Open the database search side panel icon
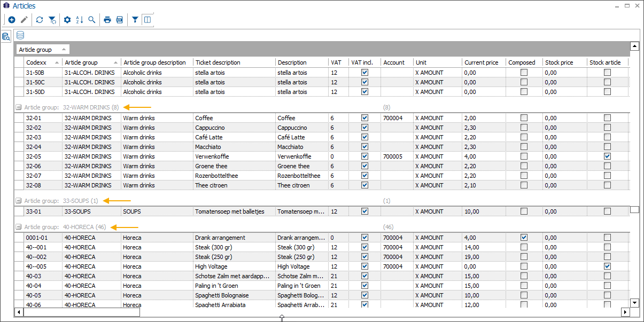Screen dimensions: 644x322 6,36
